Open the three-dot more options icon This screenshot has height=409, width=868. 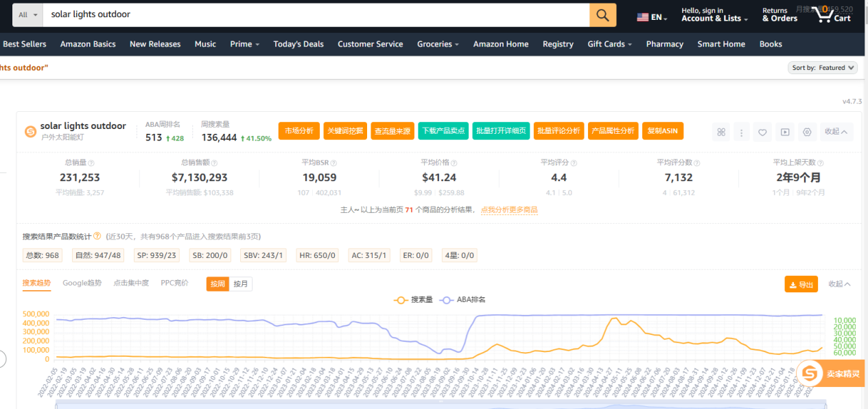pos(742,131)
